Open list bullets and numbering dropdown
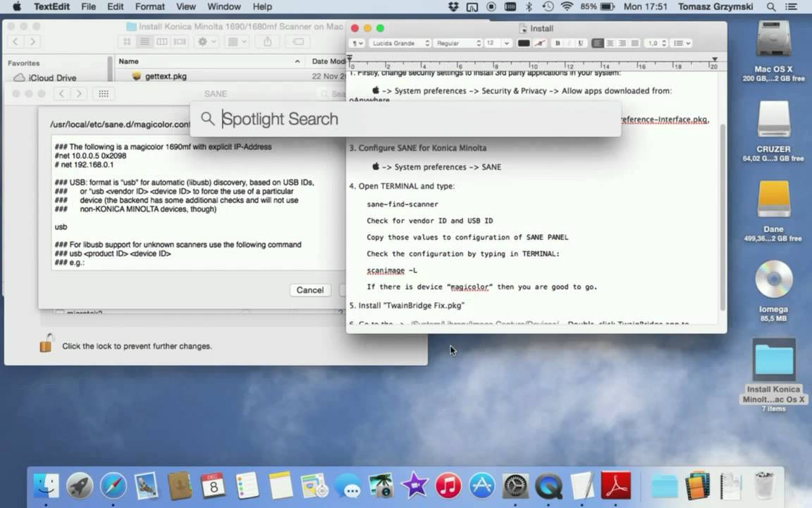The width and height of the screenshot is (812, 508). (682, 43)
